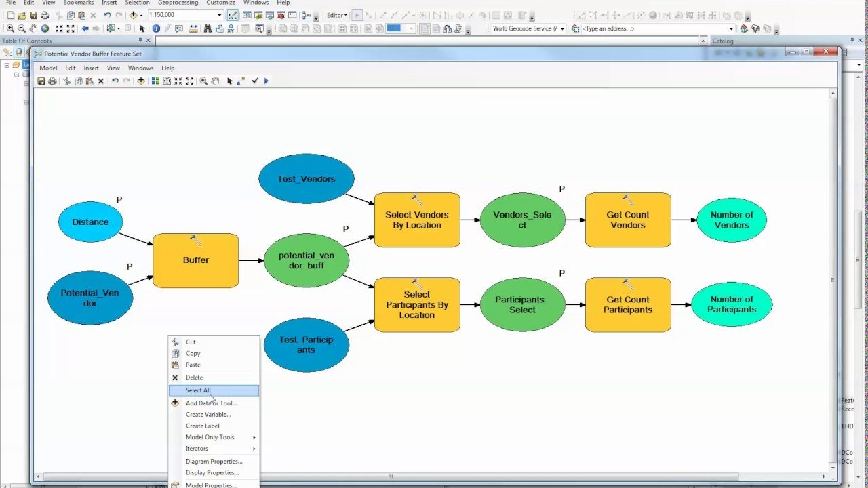Click the ModelBuilder Cut scissors icon
Image resolution: width=868 pixels, height=488 pixels.
point(66,81)
